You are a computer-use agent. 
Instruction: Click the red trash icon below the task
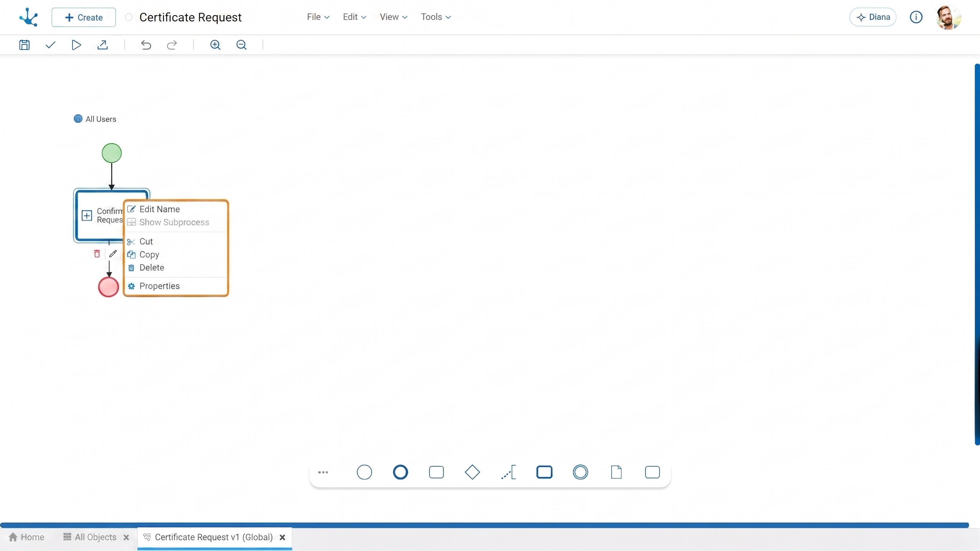97,254
